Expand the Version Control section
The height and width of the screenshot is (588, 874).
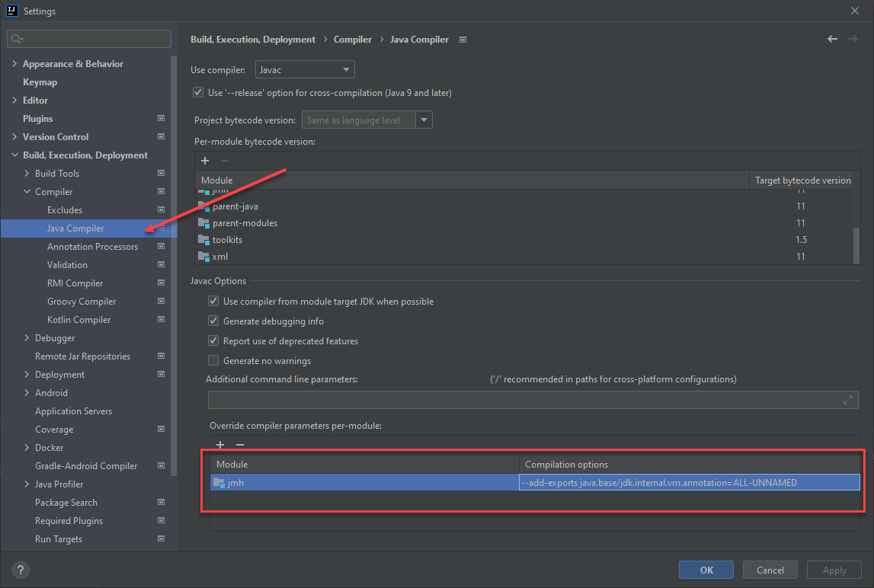[x=14, y=136]
